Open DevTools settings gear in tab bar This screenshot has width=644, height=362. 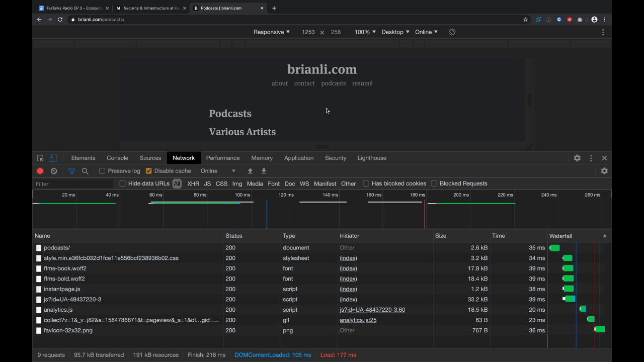tap(577, 158)
